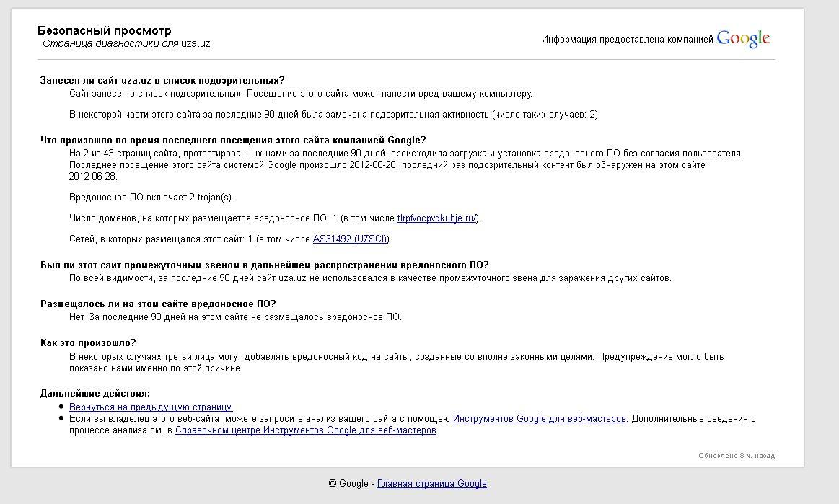Viewport: 839px width, 504px height.
Task: Click the 'Вредоносное ПО включает 2 trojan(s)' line
Action: click(x=151, y=198)
